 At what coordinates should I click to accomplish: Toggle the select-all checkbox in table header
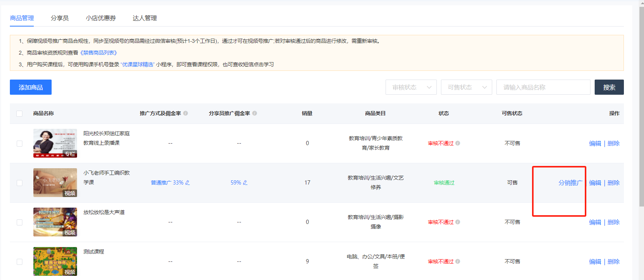[x=19, y=114]
